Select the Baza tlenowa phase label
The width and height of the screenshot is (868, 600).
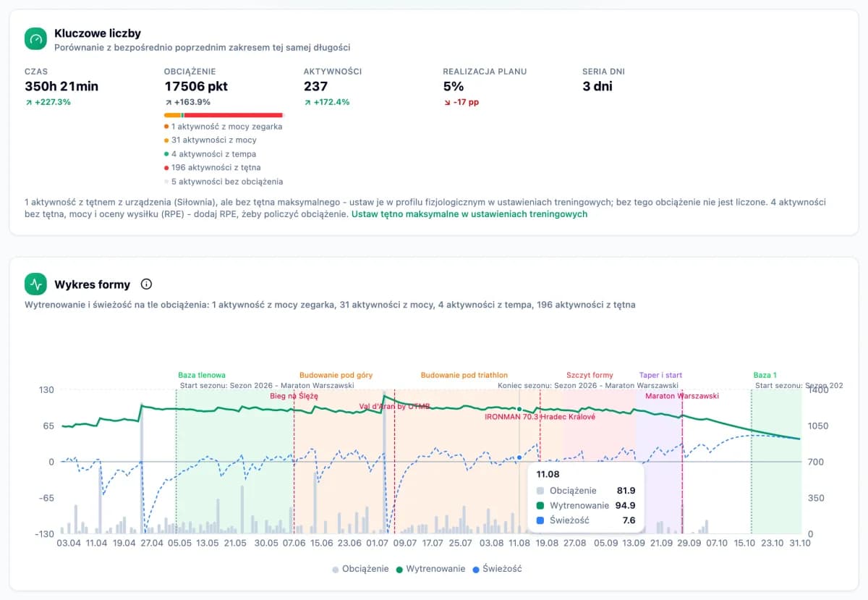202,375
